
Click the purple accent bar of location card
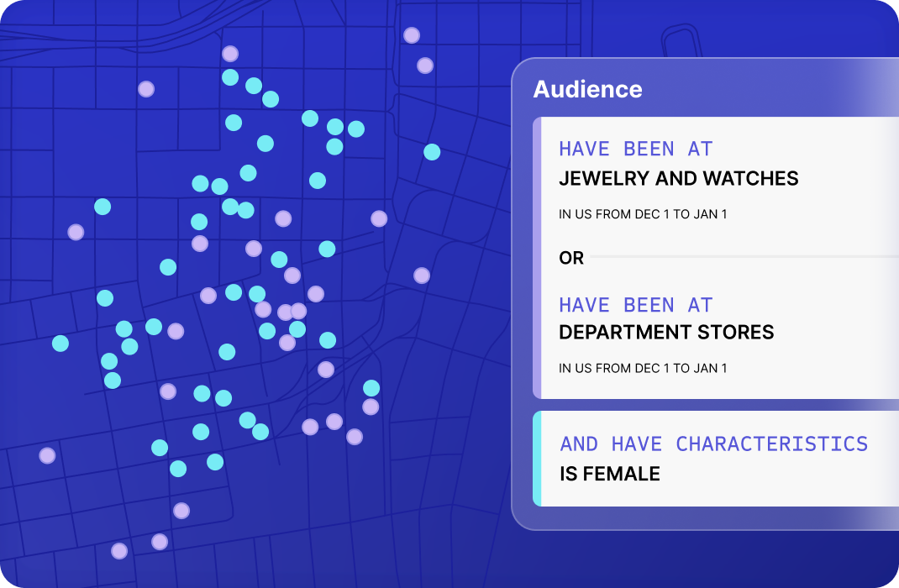[537, 258]
